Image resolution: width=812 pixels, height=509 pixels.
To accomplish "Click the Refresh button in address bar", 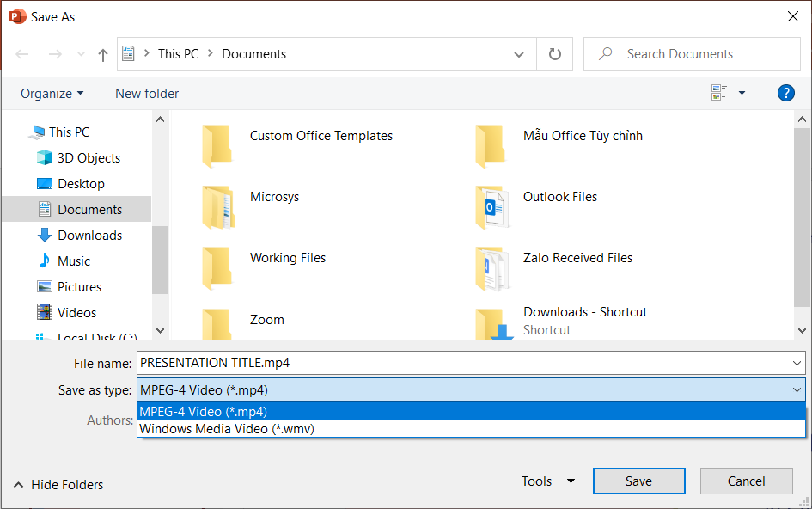I will 555,54.
